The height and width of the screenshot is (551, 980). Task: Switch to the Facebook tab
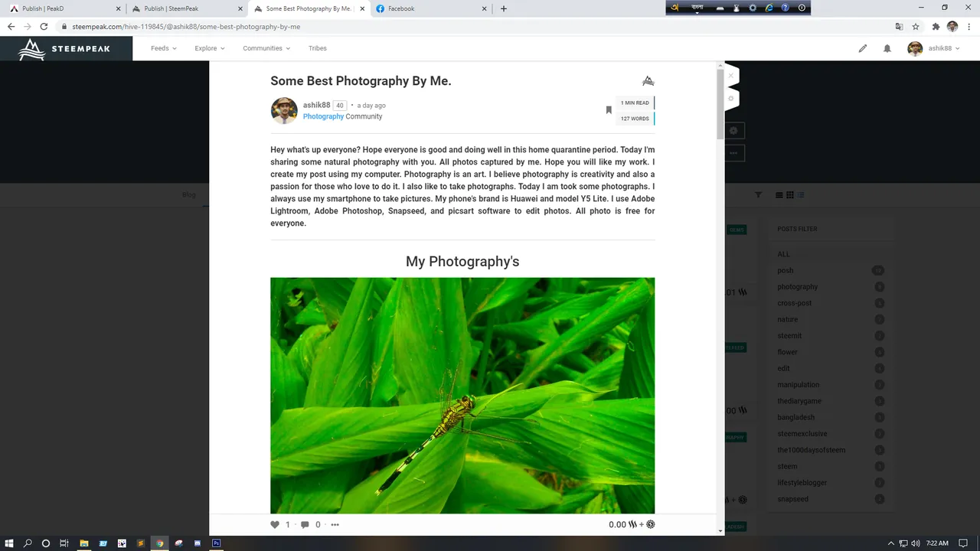coord(430,8)
